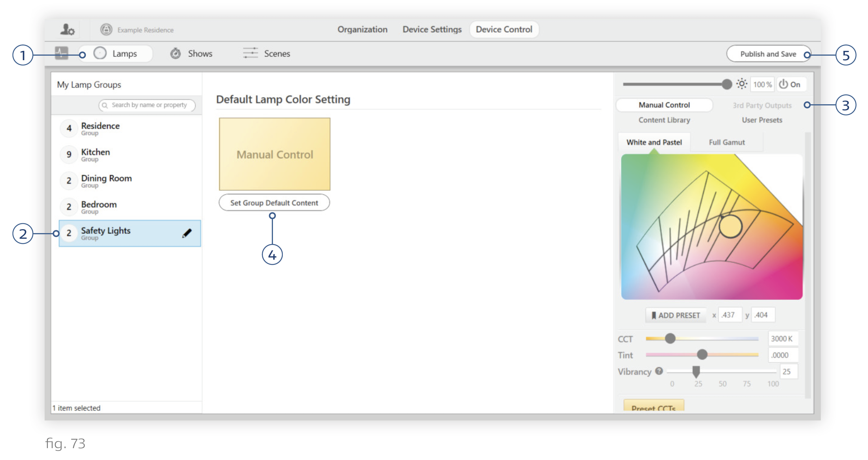Click the Manual Control color swatch
The image size is (868, 460).
tap(274, 154)
